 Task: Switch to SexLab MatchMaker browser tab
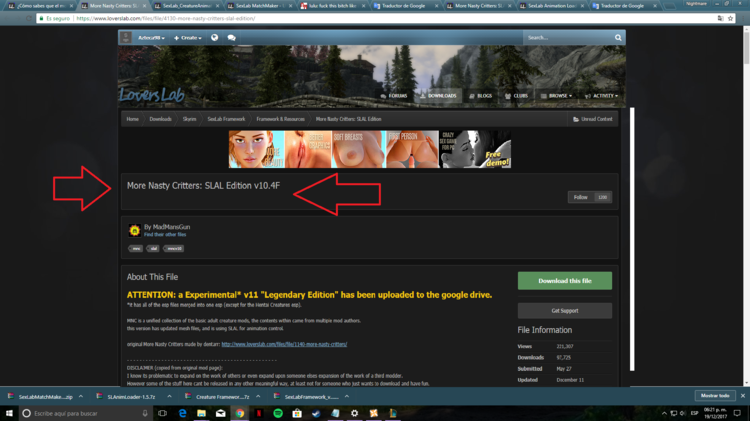[x=259, y=6]
